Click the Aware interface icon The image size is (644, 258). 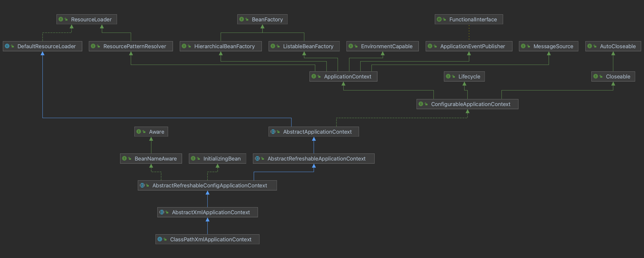(x=139, y=132)
